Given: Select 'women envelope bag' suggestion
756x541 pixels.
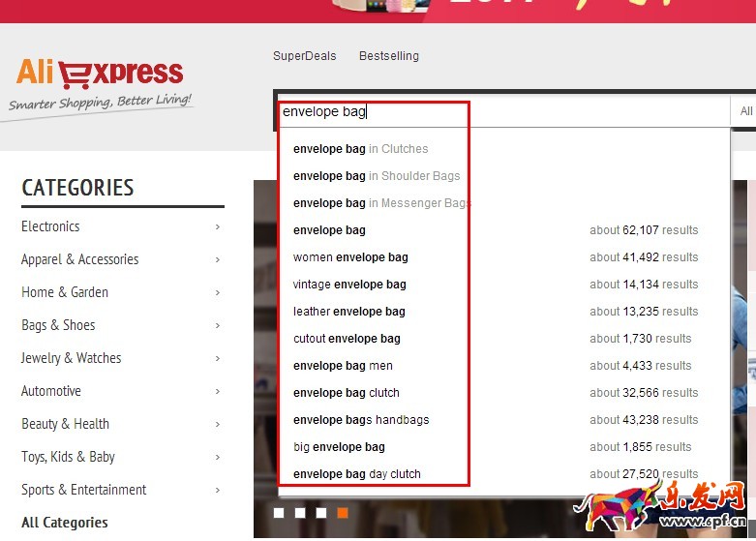Looking at the screenshot, I should pyautogui.click(x=350, y=257).
